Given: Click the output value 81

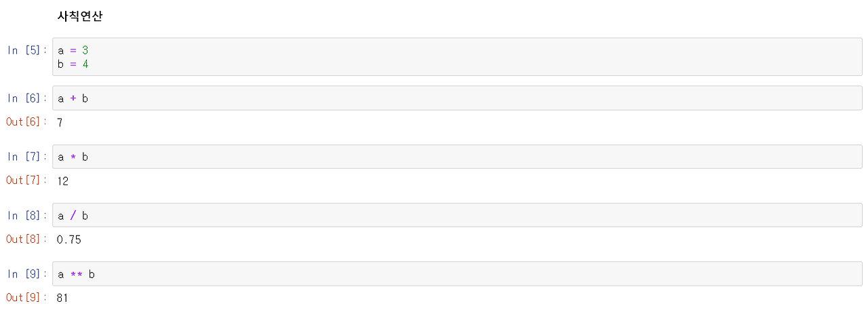Looking at the screenshot, I should (63, 298).
